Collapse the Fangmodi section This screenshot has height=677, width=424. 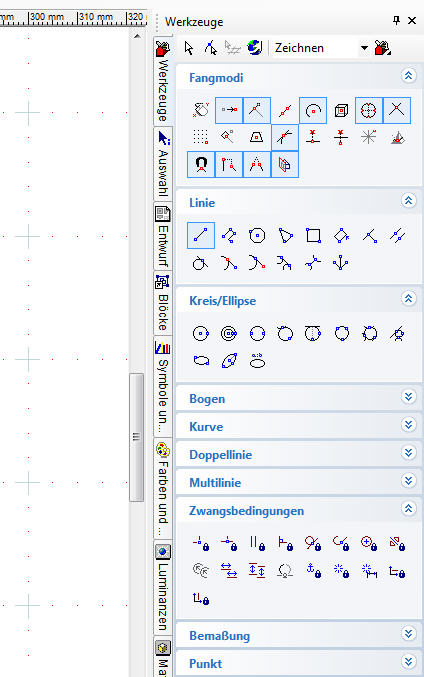point(408,76)
